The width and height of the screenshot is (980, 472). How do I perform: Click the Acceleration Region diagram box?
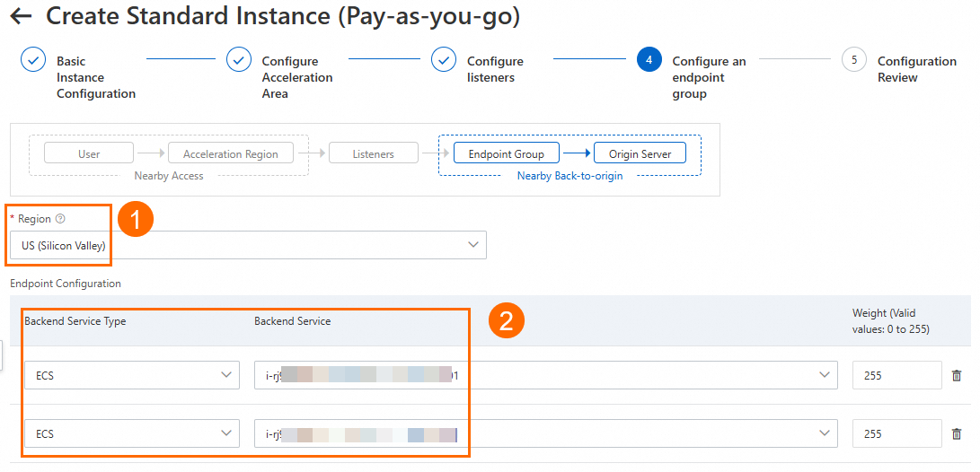point(231,153)
